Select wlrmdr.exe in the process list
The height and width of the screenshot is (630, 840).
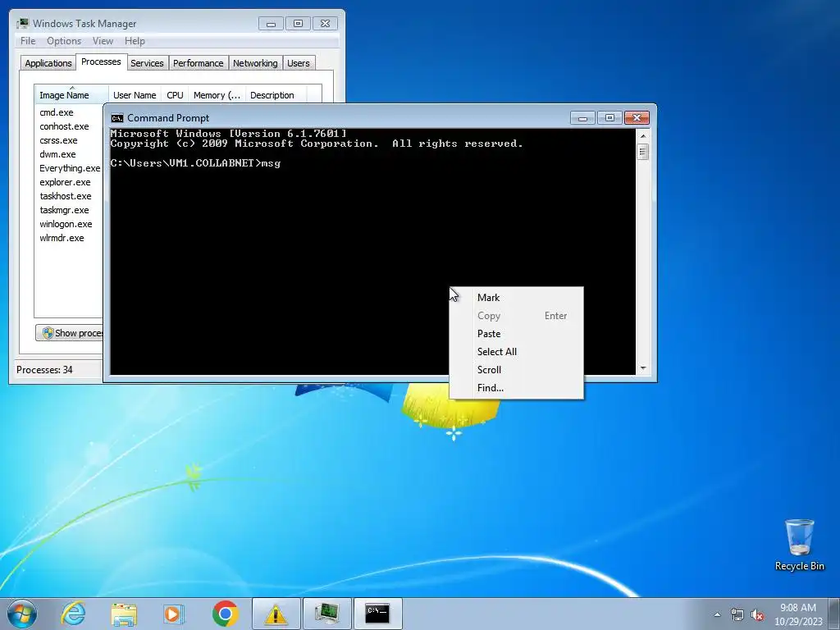coord(62,238)
